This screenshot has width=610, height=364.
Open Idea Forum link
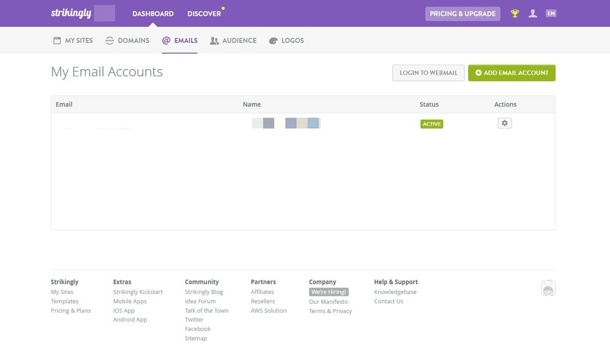click(x=200, y=301)
